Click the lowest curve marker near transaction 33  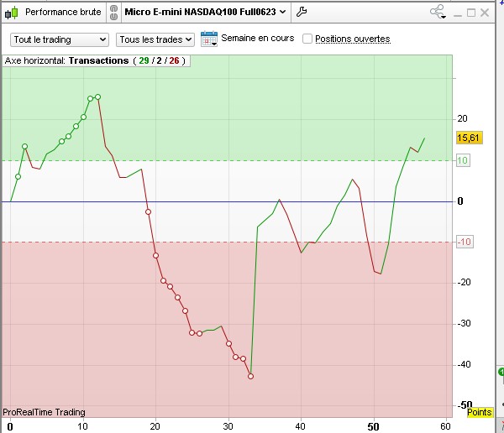click(x=250, y=376)
